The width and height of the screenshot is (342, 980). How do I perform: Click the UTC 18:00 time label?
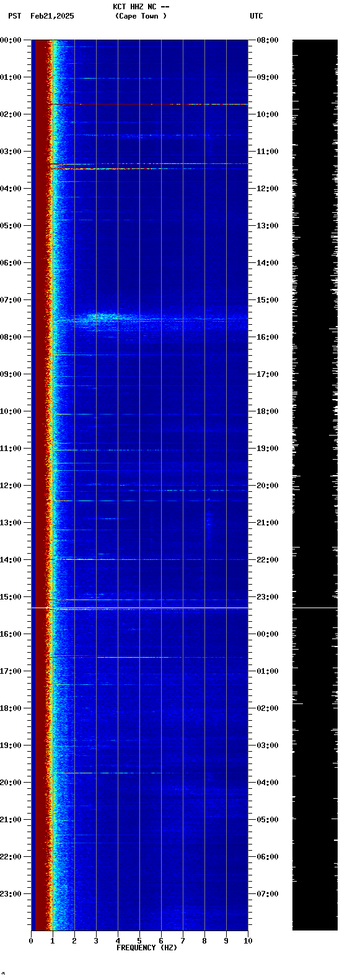(267, 411)
